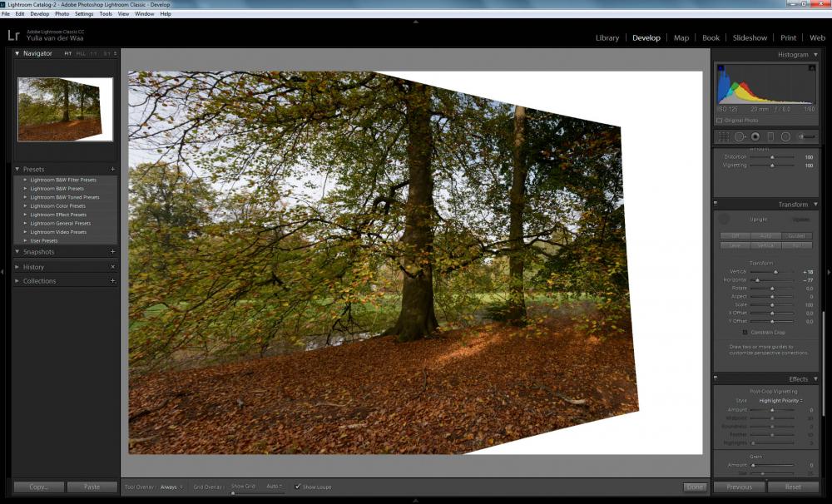Toggle the Original Photo checkbox
832x504 pixels.
click(720, 121)
